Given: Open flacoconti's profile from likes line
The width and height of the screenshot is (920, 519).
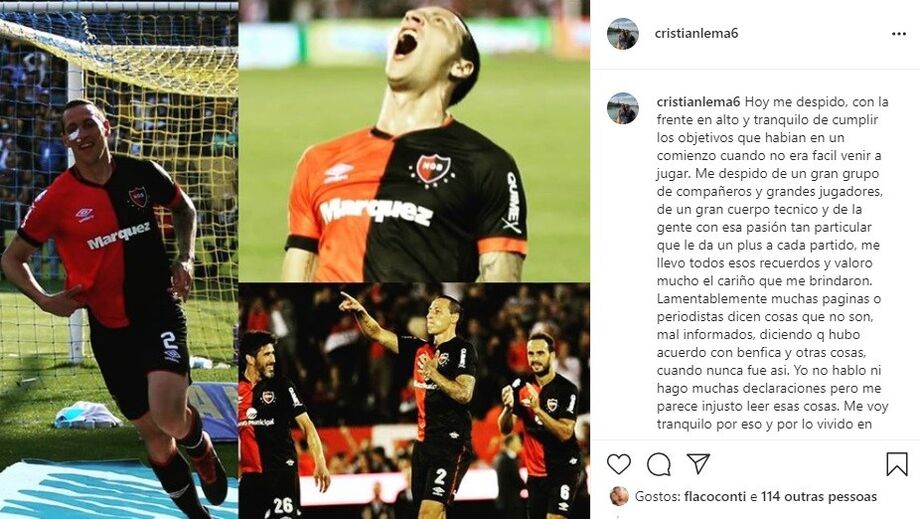Looking at the screenshot, I should (x=716, y=497).
